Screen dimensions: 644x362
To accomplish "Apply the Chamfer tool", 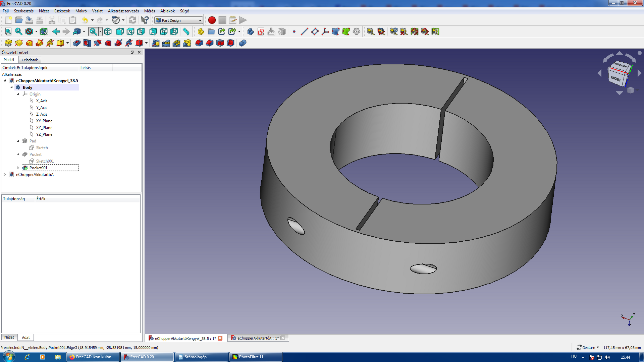I will (x=210, y=43).
